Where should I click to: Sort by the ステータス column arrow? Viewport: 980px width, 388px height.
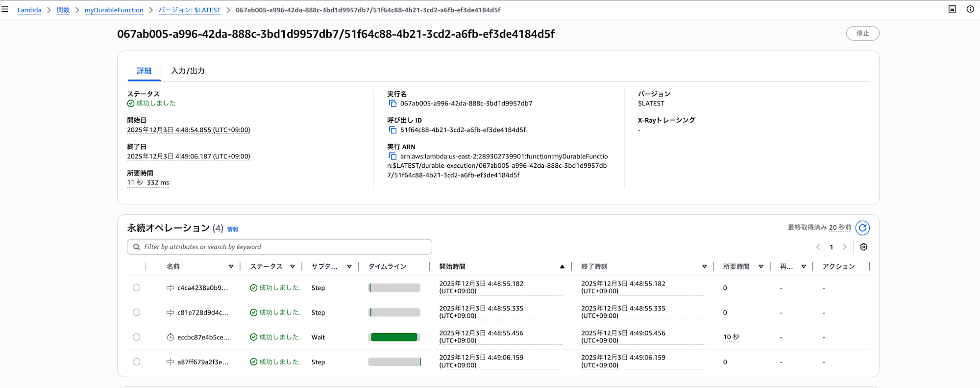pyautogui.click(x=293, y=267)
